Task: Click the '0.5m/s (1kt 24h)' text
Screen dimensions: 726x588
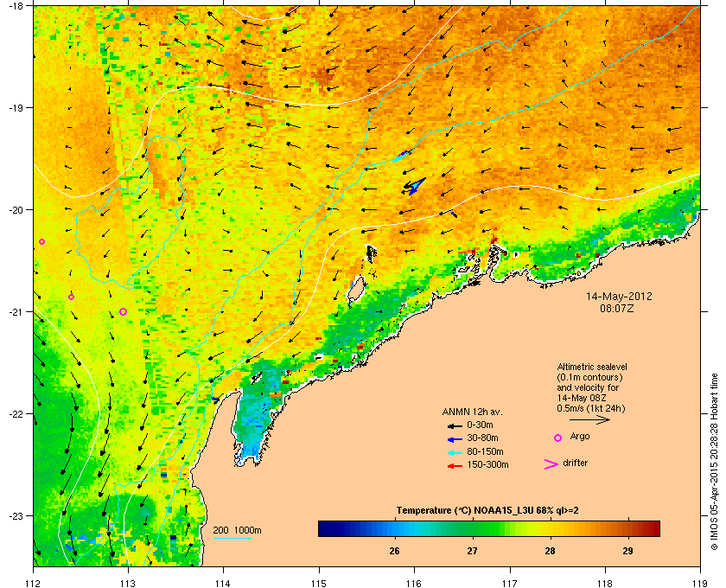Action: pos(591,409)
